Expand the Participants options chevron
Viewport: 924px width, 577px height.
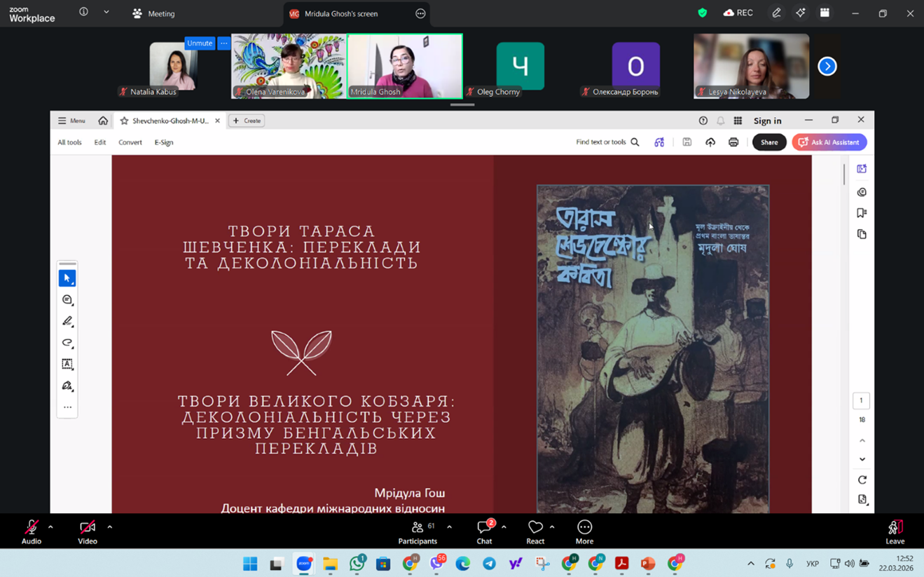pyautogui.click(x=449, y=527)
